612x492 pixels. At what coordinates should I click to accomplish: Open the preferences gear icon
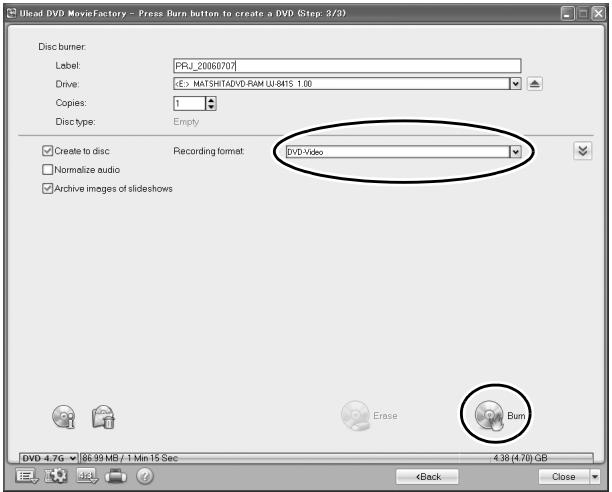tap(57, 476)
